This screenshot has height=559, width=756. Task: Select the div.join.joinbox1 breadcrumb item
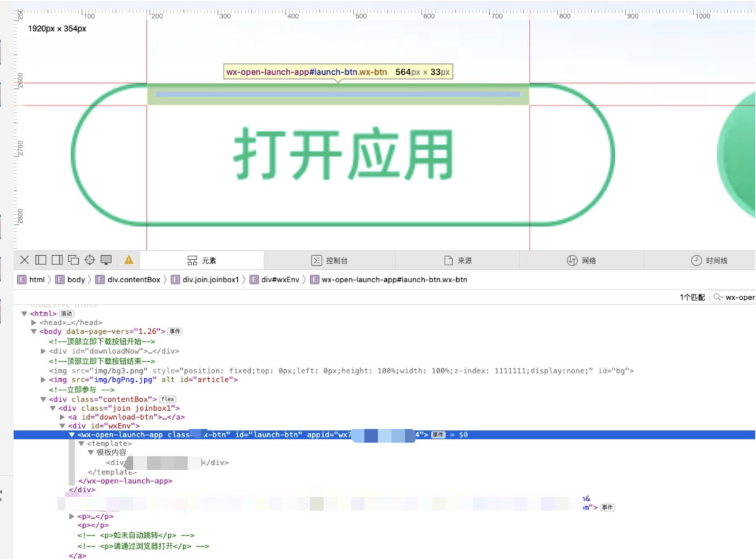click(x=205, y=279)
